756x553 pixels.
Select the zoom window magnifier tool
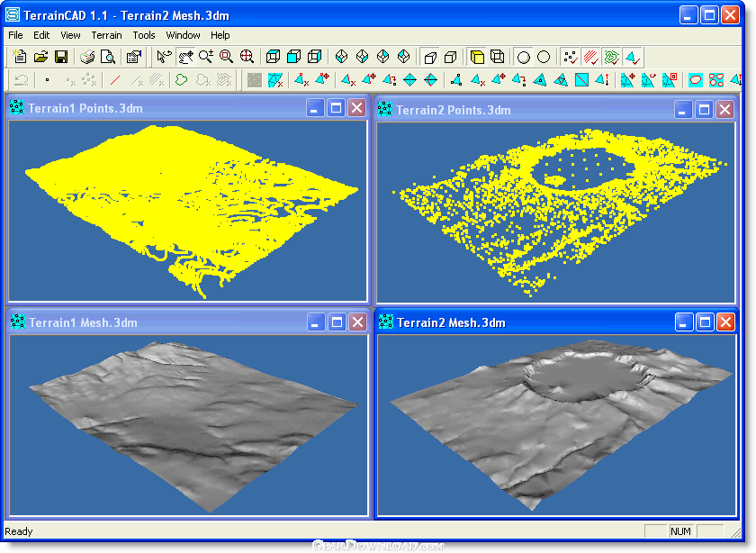point(226,57)
